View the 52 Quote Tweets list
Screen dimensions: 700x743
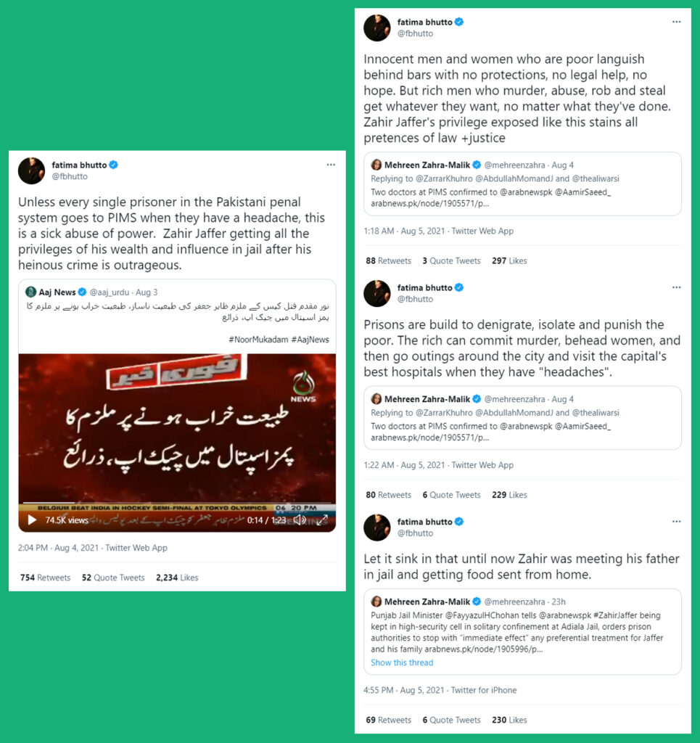pos(113,578)
